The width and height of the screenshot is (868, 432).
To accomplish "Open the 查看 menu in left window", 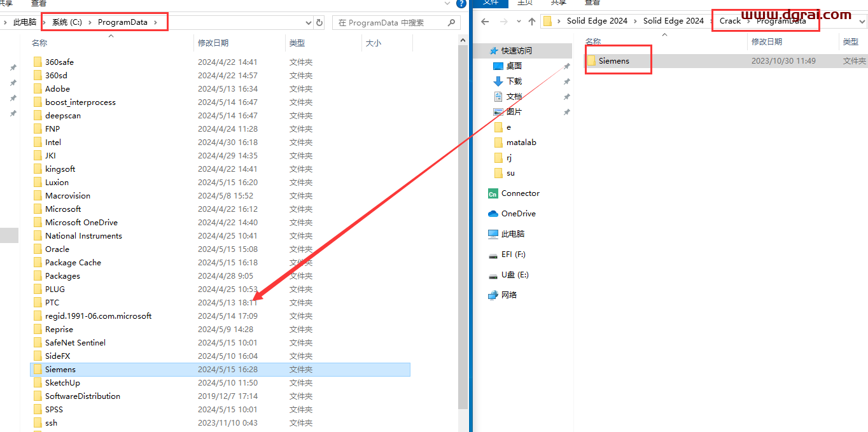I will [39, 3].
